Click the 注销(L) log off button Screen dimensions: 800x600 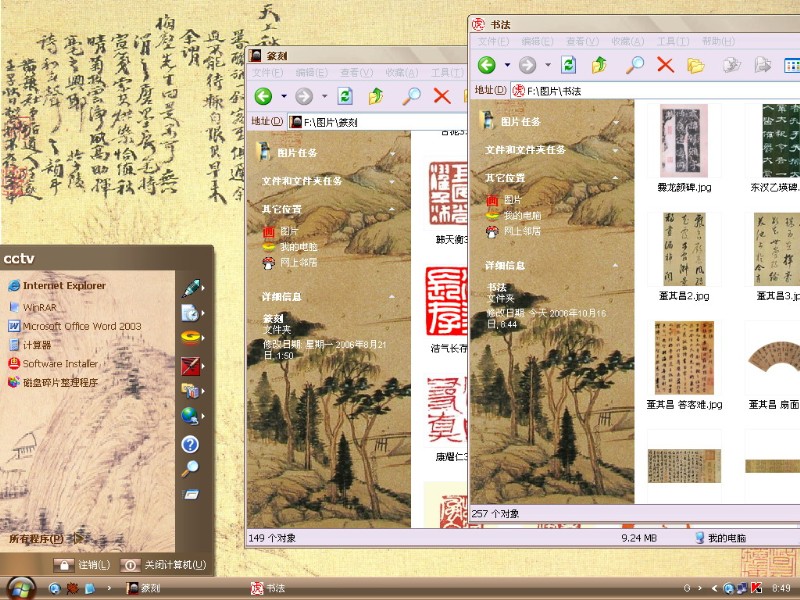pyautogui.click(x=83, y=565)
